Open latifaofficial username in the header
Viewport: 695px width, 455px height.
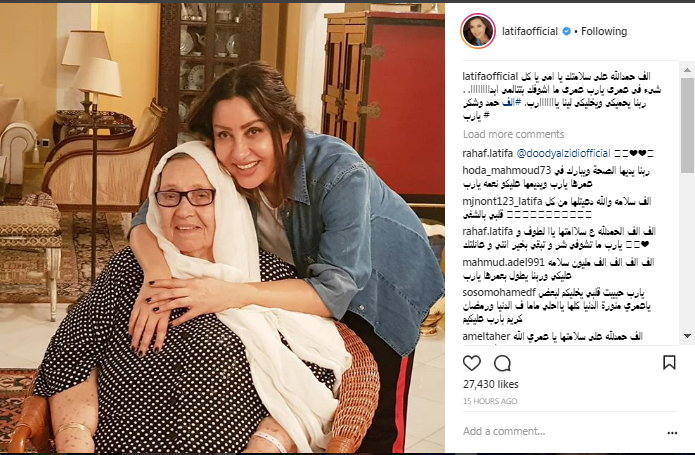pos(530,31)
